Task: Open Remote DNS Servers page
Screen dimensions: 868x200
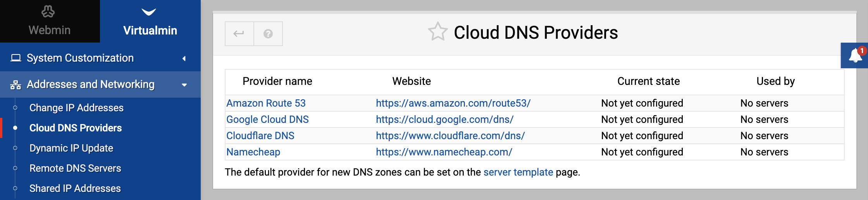Action: click(75, 168)
